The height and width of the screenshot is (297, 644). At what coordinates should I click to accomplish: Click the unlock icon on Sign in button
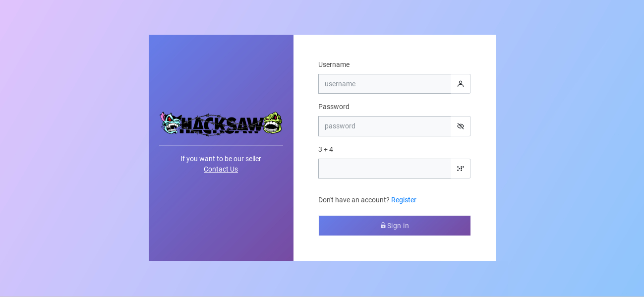(x=383, y=225)
